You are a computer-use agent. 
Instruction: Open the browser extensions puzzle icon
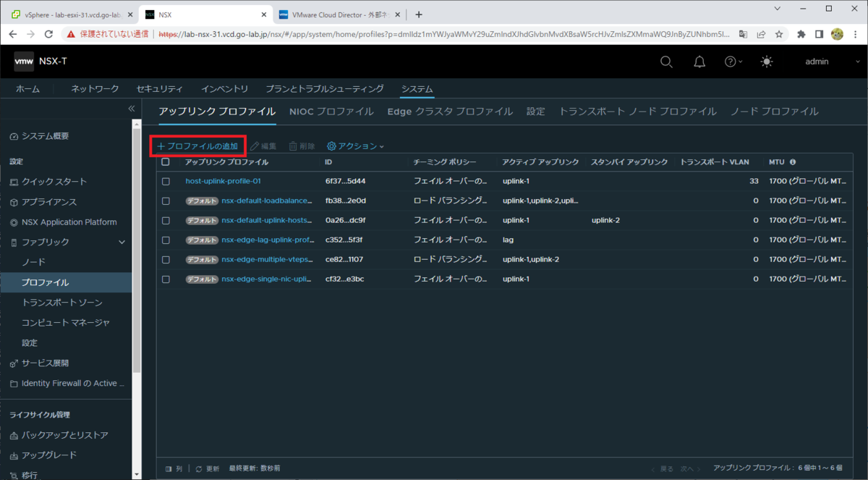(801, 34)
